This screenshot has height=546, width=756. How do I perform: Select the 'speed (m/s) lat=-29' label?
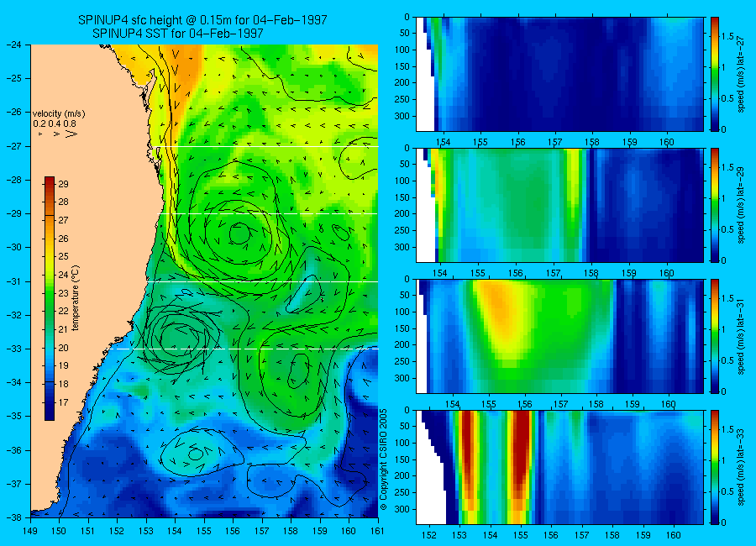[741, 205]
